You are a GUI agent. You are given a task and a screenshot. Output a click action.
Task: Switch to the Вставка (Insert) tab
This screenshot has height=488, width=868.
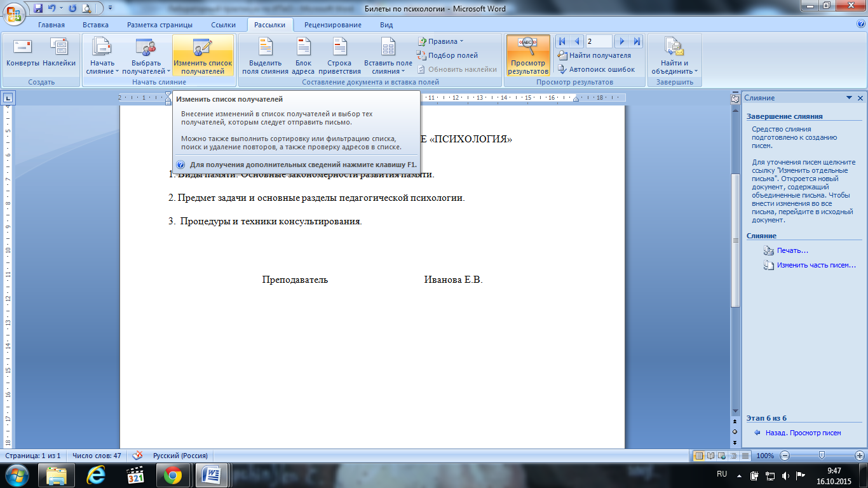pyautogui.click(x=95, y=25)
